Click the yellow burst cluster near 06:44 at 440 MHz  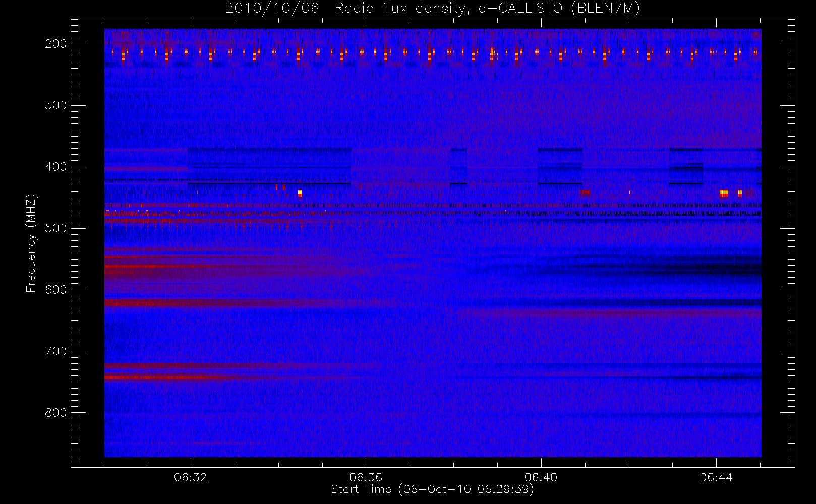pos(724,193)
